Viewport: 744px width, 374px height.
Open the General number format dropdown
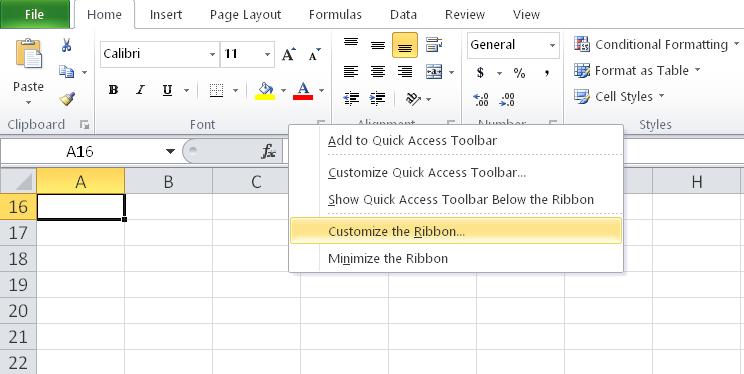[x=552, y=46]
